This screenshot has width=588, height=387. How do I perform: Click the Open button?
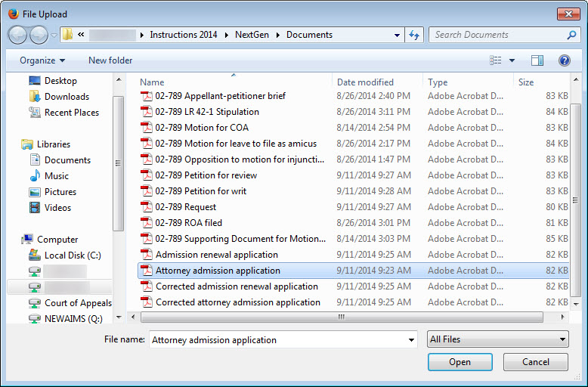[x=460, y=362]
